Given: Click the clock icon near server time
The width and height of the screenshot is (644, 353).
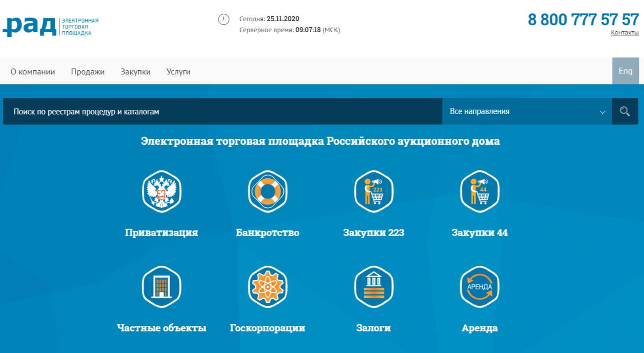Looking at the screenshot, I should coord(224,19).
